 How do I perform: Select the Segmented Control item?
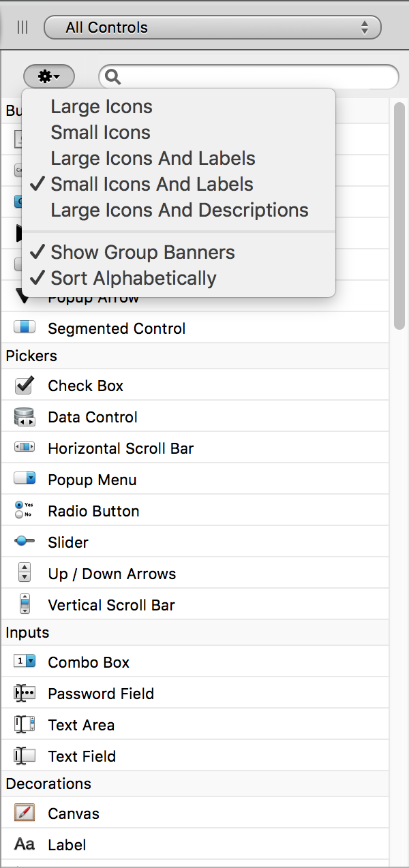point(195,328)
